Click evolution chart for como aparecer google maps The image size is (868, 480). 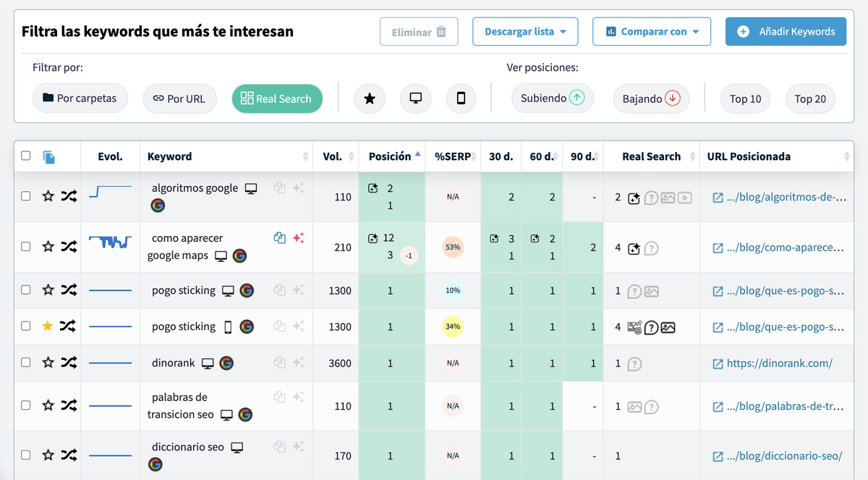[110, 242]
